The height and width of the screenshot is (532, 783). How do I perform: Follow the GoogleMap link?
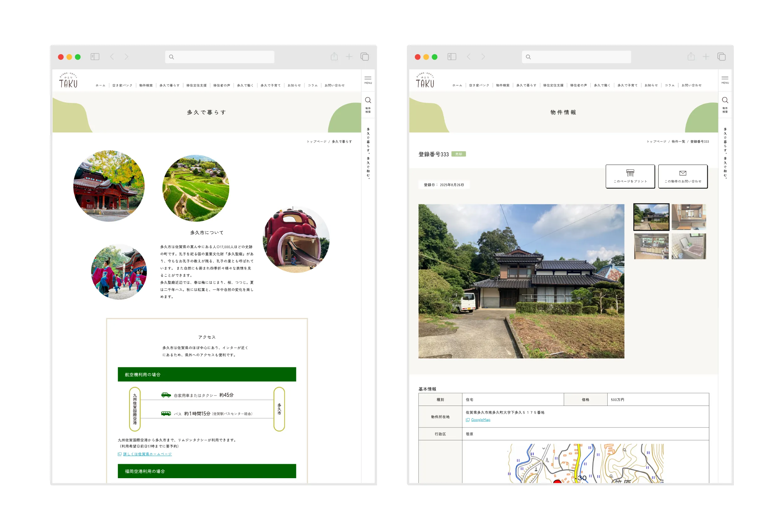(x=480, y=420)
